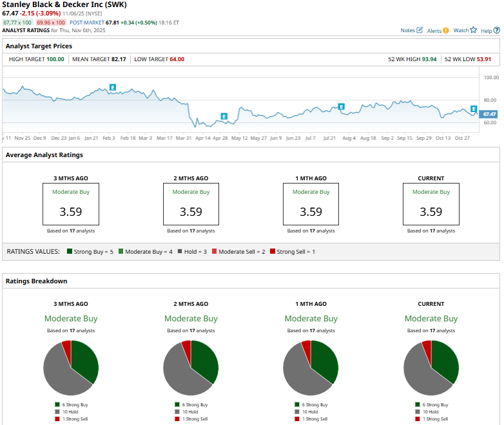
Task: Click the earnings marker near Apr 28
Action: point(224,117)
